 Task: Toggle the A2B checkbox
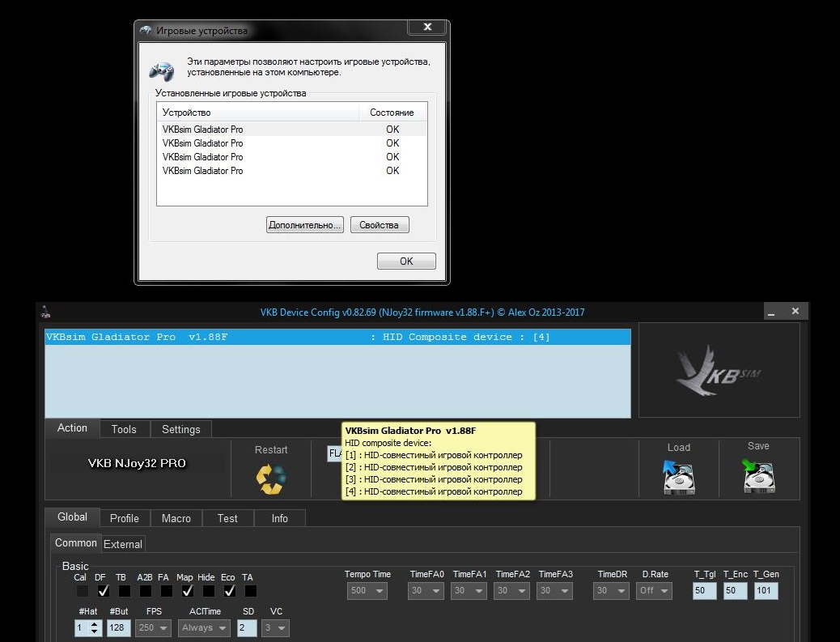[145, 590]
